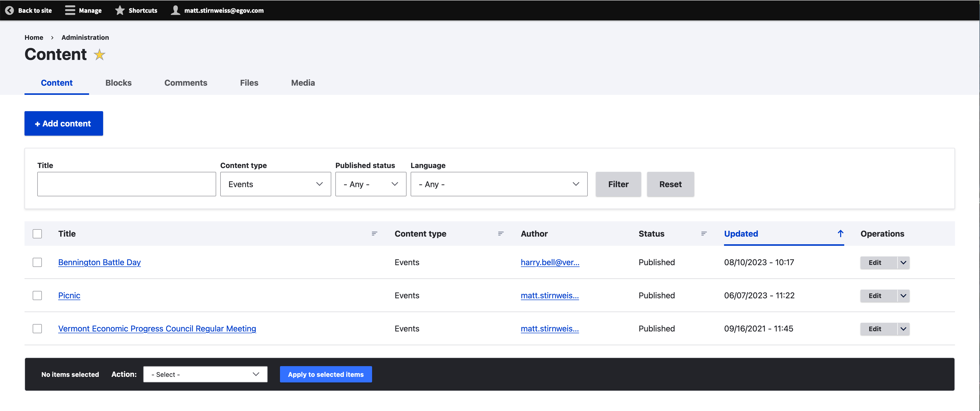Switch to the Blocks tab

(x=118, y=83)
